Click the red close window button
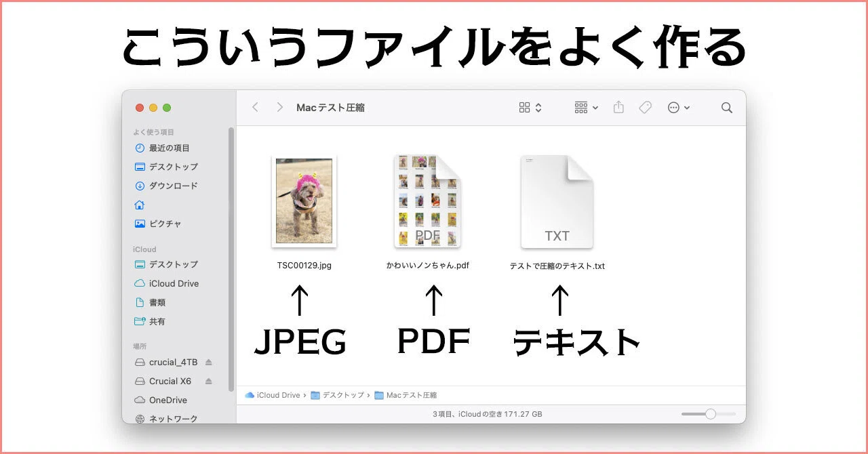Image resolution: width=868 pixels, height=454 pixels. click(x=140, y=108)
